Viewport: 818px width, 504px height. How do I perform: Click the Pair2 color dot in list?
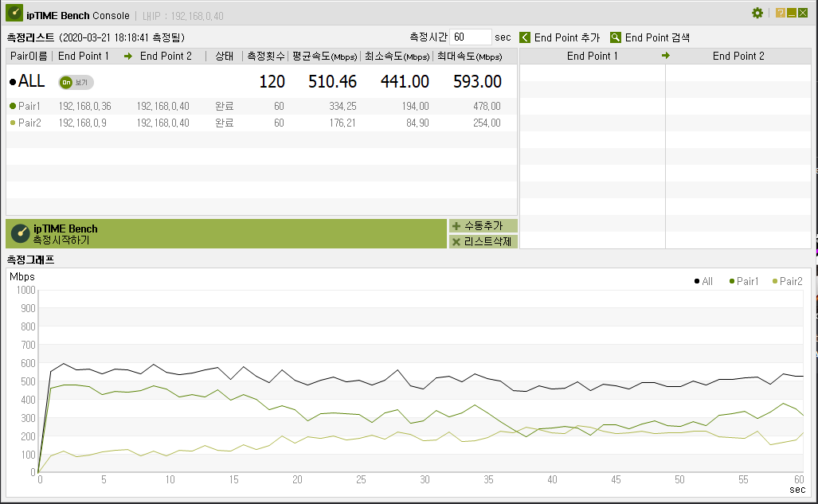point(13,123)
